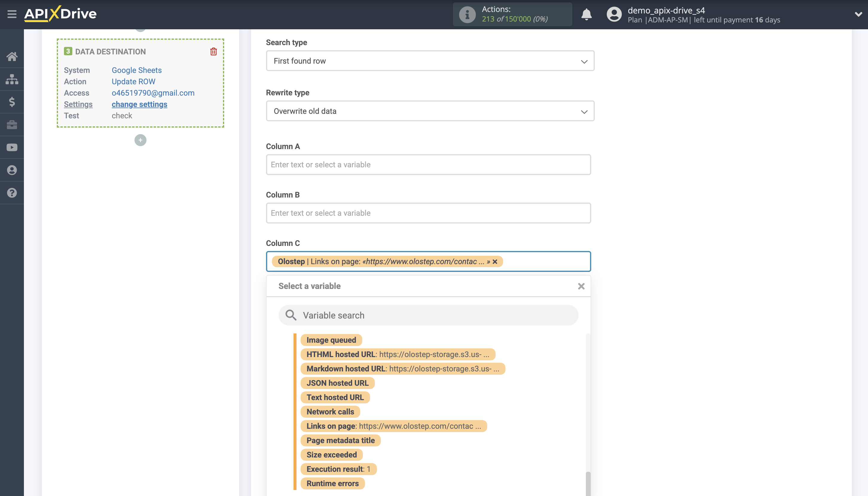Image resolution: width=868 pixels, height=496 pixels.
Task: Click the payments dollar icon
Action: pyautogui.click(x=12, y=102)
